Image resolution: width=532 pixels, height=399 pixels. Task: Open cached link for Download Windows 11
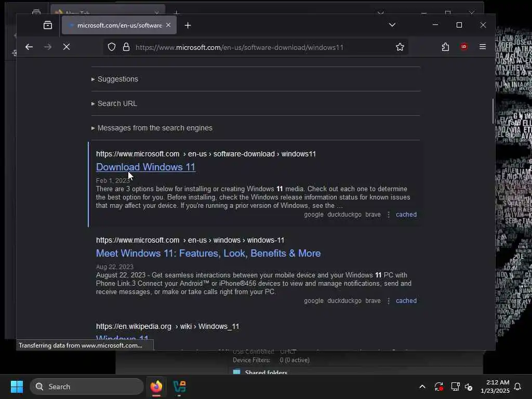[x=406, y=215]
